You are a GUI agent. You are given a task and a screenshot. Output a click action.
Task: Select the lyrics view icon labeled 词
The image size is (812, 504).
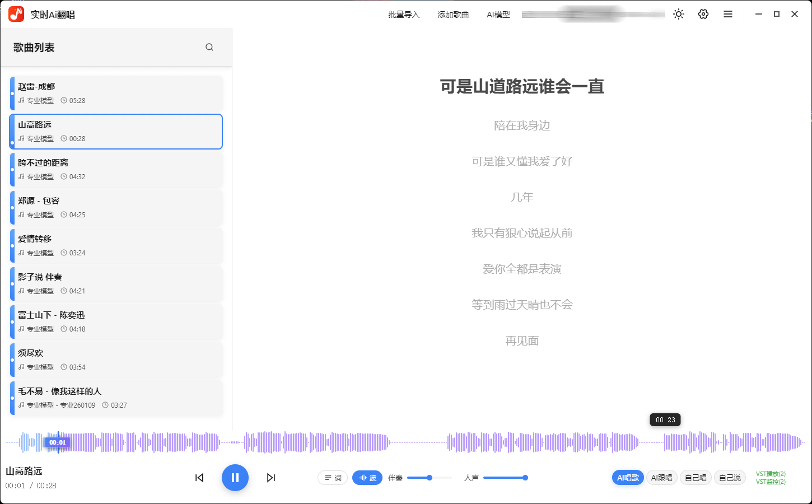(x=333, y=478)
